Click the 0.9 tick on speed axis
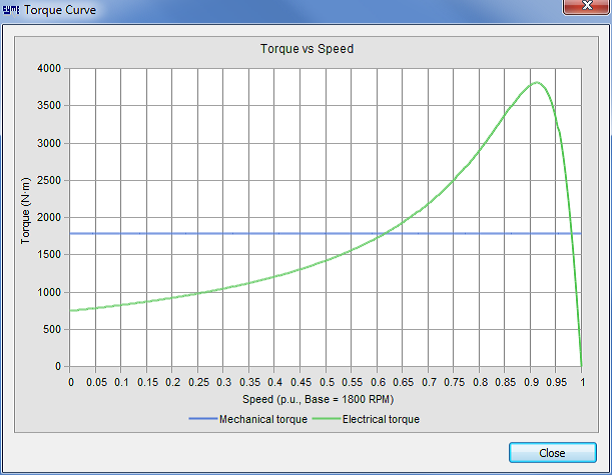 pyautogui.click(x=531, y=382)
